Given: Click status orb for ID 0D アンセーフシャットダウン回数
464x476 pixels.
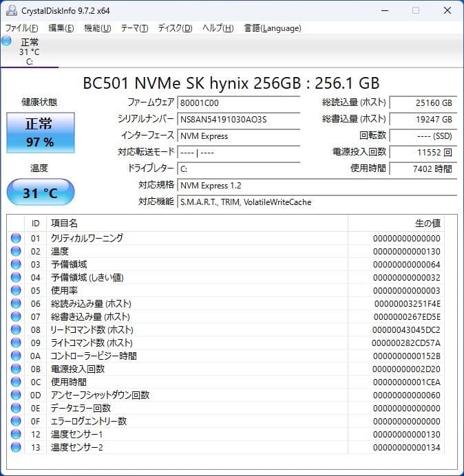Looking at the screenshot, I should click(16, 395).
